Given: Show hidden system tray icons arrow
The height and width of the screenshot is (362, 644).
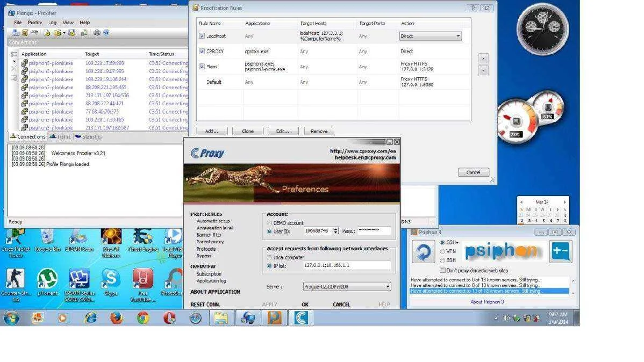Looking at the screenshot, I should pyautogui.click(x=496, y=318).
